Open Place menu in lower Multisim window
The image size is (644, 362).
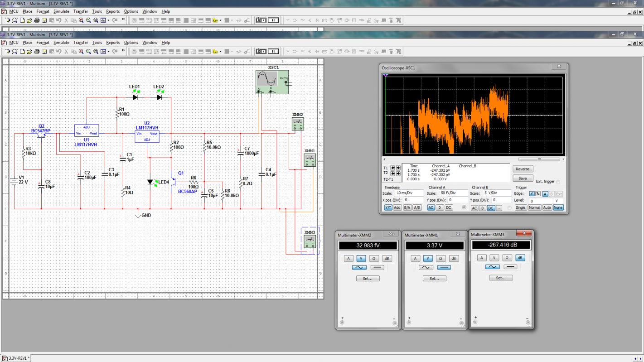point(28,43)
